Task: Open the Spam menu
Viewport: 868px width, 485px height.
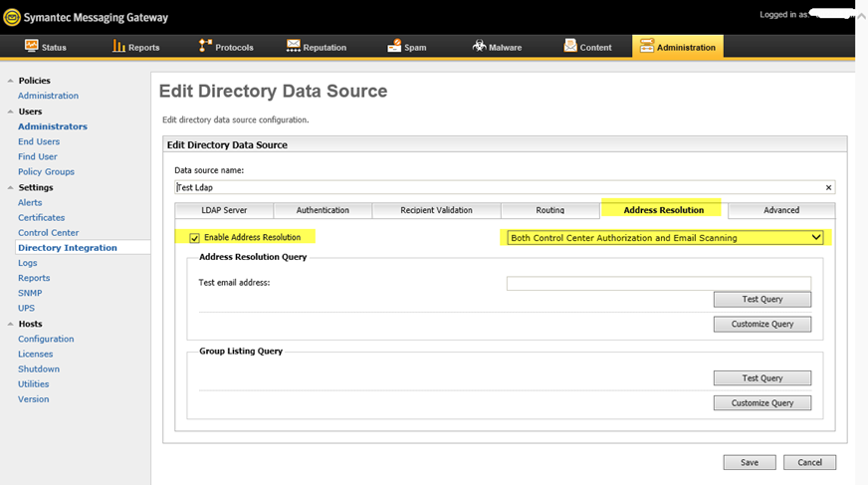Action: 407,47
